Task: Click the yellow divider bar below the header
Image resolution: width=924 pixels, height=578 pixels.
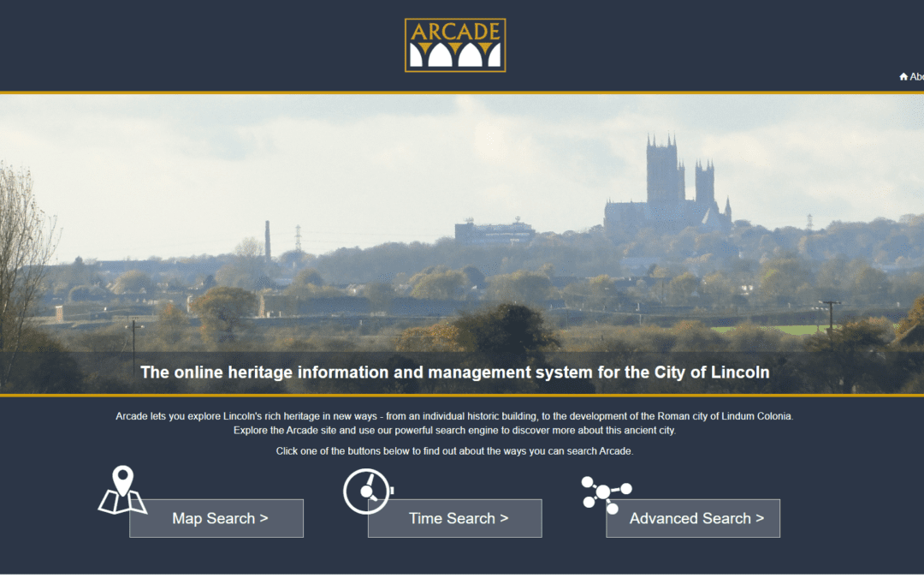Action: (462, 91)
